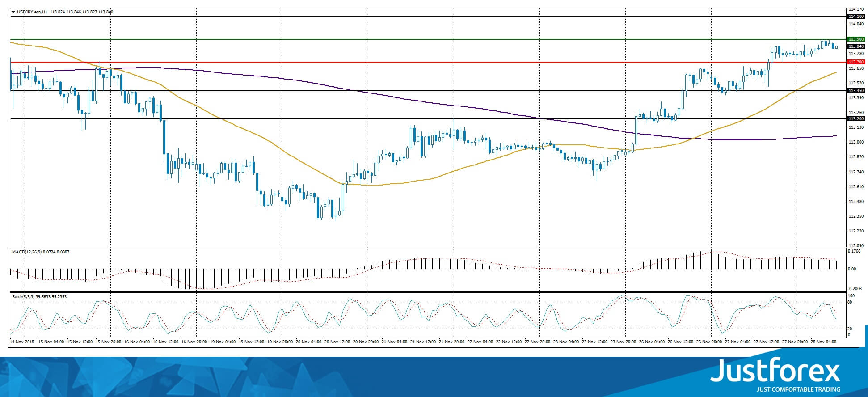Click the red 113.700 level price tag
The height and width of the screenshot is (397, 868).
(856, 62)
